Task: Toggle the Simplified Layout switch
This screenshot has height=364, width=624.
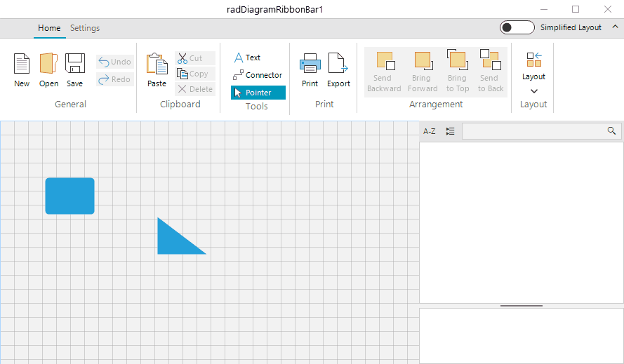Action: click(x=517, y=27)
